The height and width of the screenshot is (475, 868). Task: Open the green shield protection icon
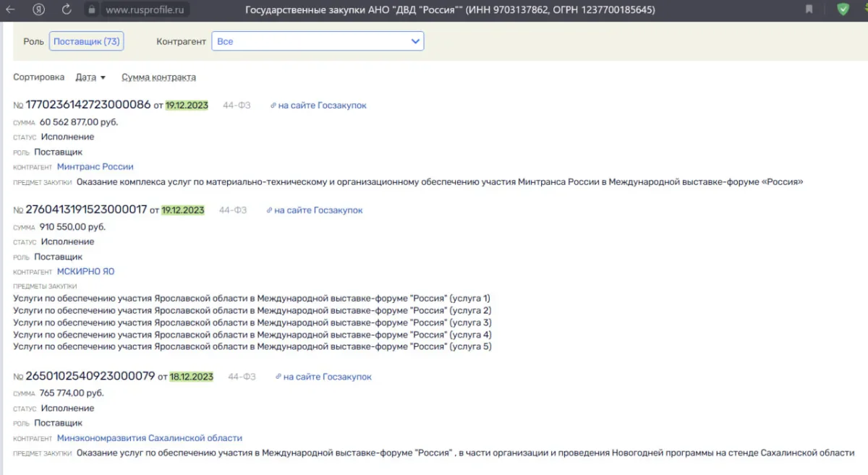[x=843, y=9]
